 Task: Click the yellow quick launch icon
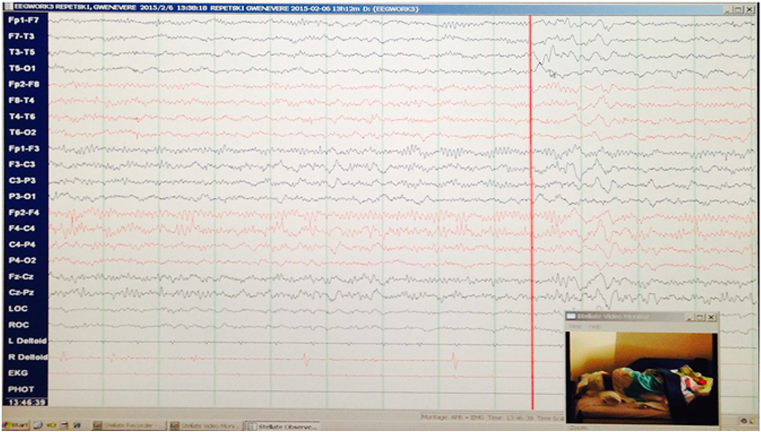pyautogui.click(x=51, y=426)
